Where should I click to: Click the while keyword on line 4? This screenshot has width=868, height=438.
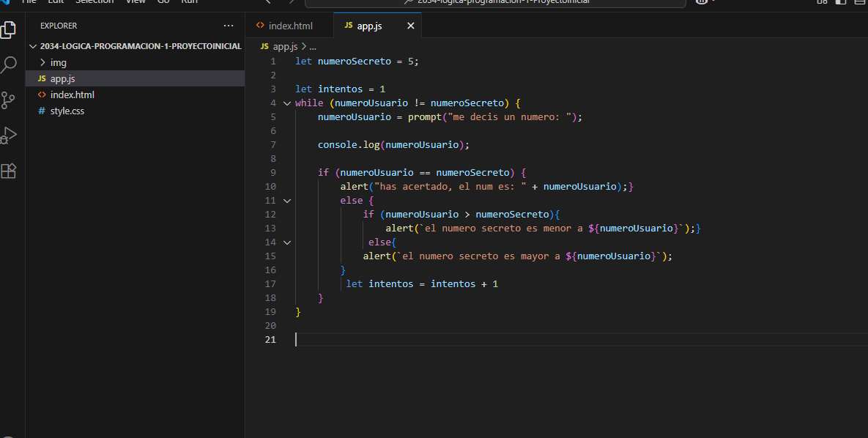coord(309,103)
